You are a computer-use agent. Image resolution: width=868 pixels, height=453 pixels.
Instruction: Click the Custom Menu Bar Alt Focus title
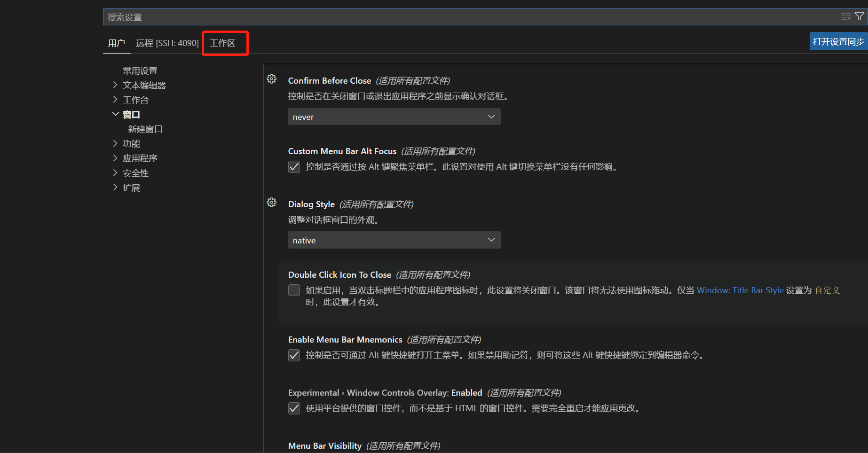[342, 151]
